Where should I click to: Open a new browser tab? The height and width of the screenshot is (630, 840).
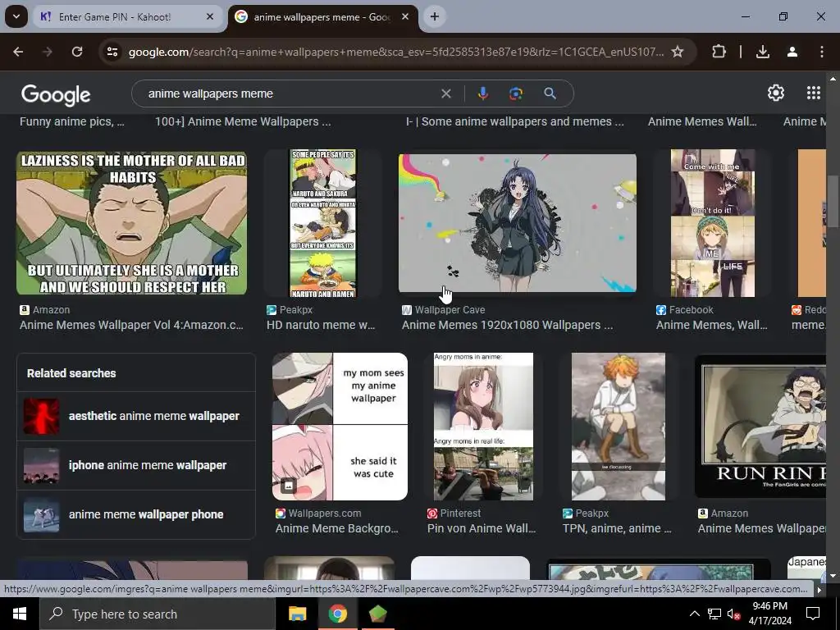pyautogui.click(x=435, y=16)
